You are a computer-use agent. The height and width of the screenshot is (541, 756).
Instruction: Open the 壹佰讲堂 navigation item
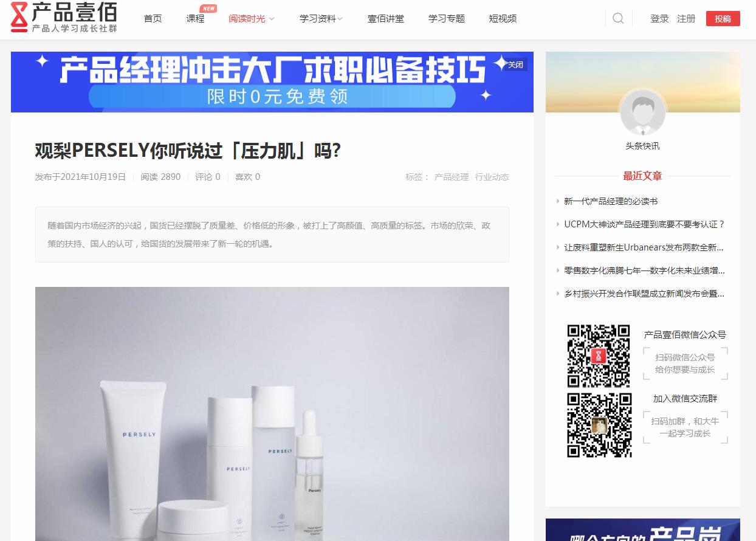click(x=386, y=19)
